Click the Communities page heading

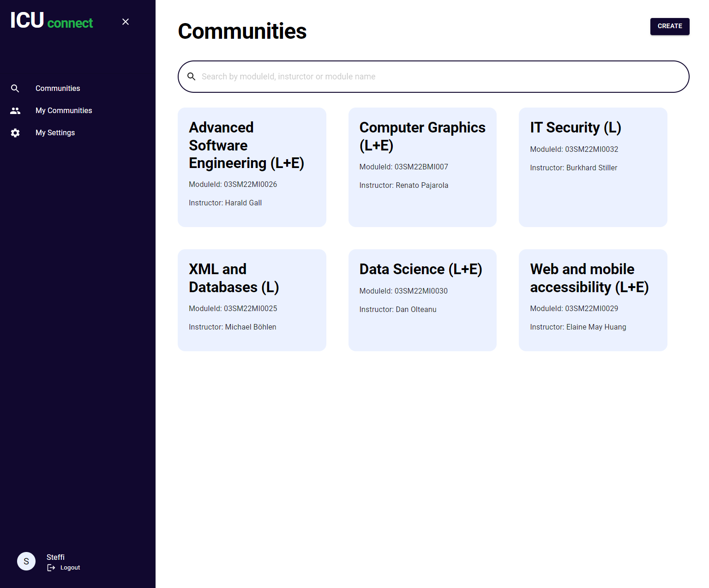tap(242, 31)
